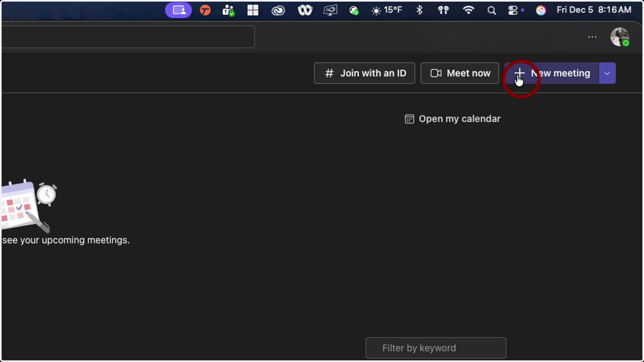Image resolution: width=644 pixels, height=362 pixels.
Task: Click the search box at the top
Action: coord(128,37)
